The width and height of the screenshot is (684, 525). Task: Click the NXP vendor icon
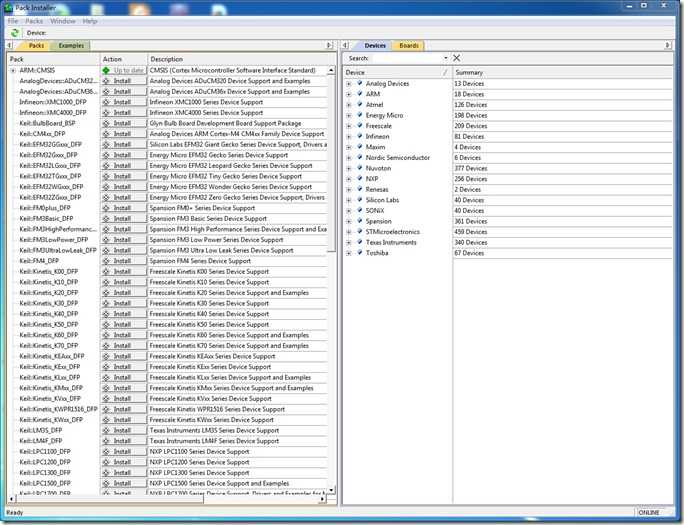point(360,178)
